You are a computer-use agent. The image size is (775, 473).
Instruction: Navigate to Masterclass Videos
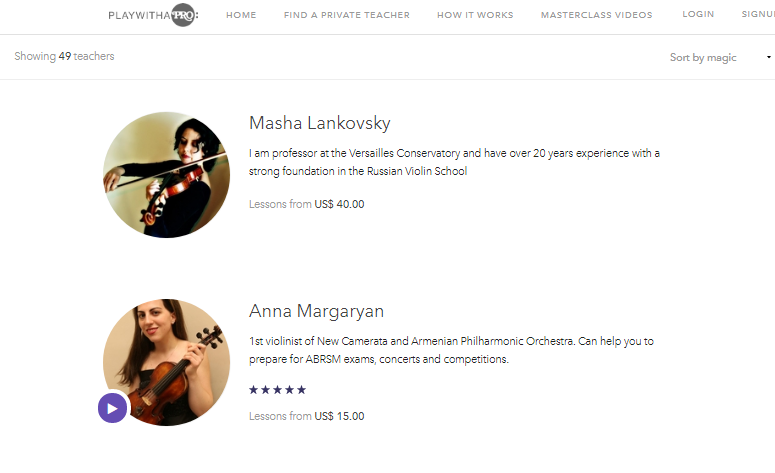point(596,15)
